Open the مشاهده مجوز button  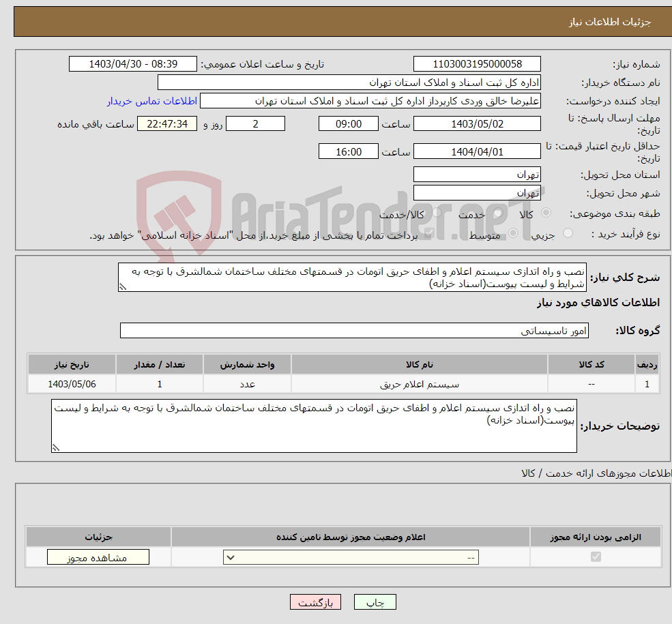(98, 557)
